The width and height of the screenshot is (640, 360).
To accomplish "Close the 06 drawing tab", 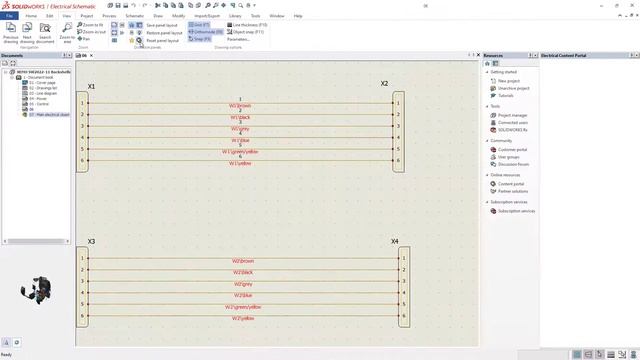I will pyautogui.click(x=91, y=56).
